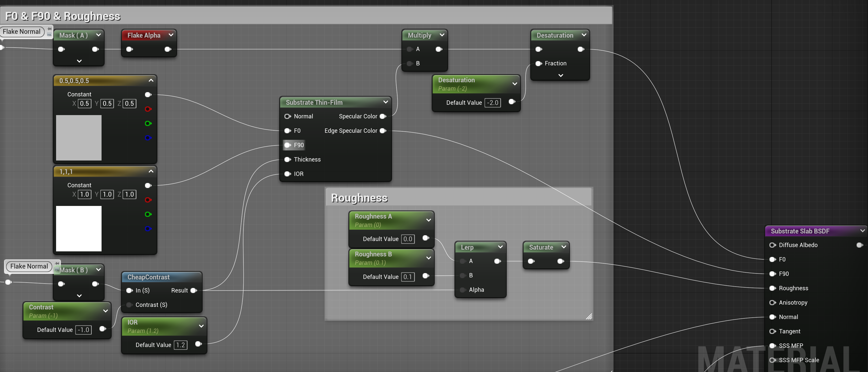Image resolution: width=868 pixels, height=372 pixels.
Task: Edit X value of the 1,1,1 constant
Action: coord(85,194)
